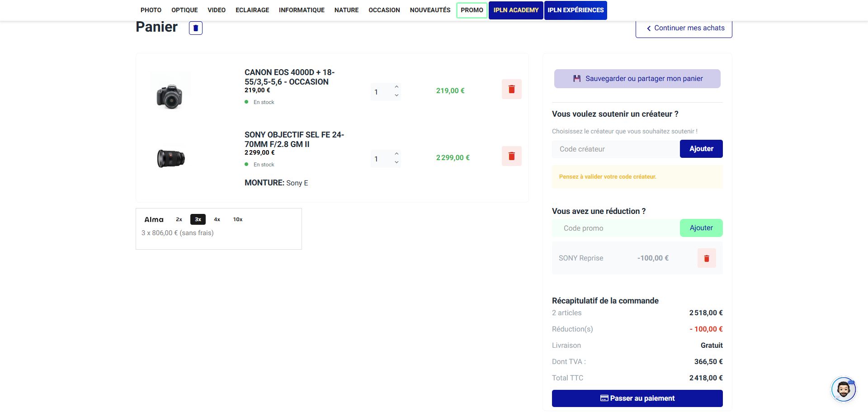Select Alma 2x payment option
Image resolution: width=868 pixels, height=412 pixels.
[179, 219]
